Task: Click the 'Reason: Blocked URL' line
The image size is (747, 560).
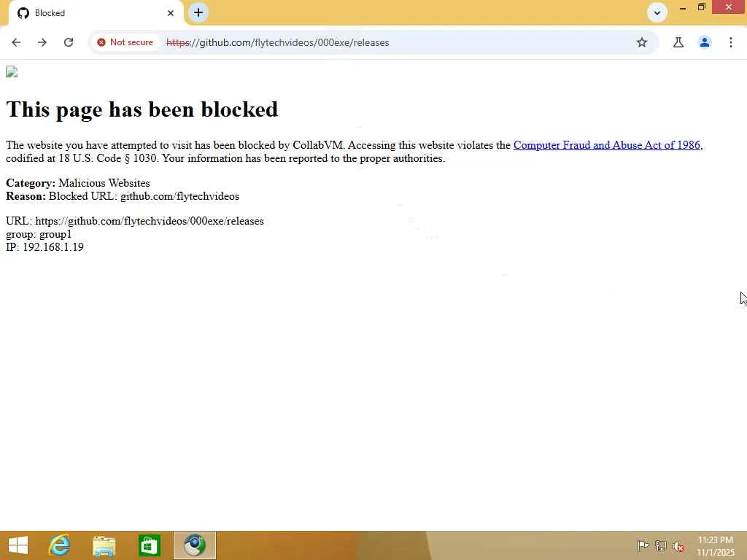Action: tap(123, 196)
